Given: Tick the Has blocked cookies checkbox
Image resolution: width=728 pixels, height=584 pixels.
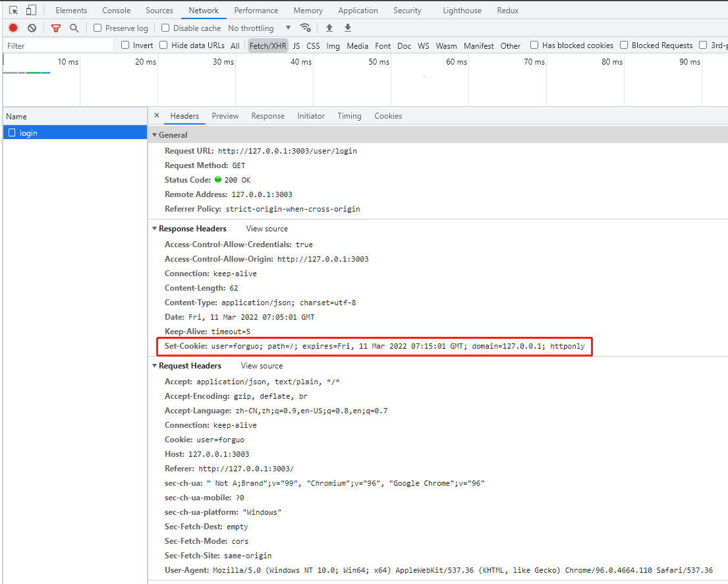Looking at the screenshot, I should [x=534, y=45].
